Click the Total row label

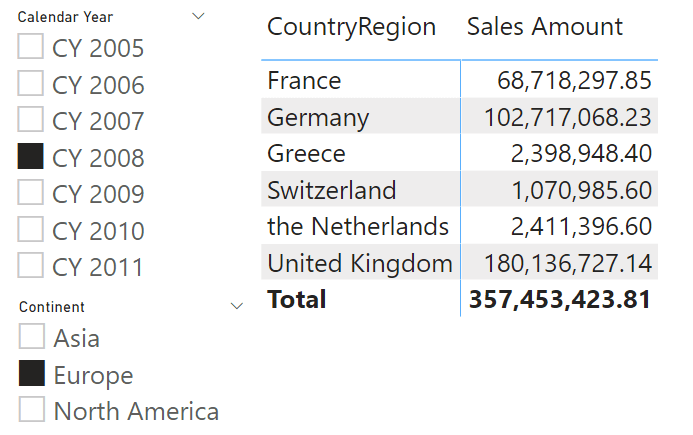coord(297,299)
